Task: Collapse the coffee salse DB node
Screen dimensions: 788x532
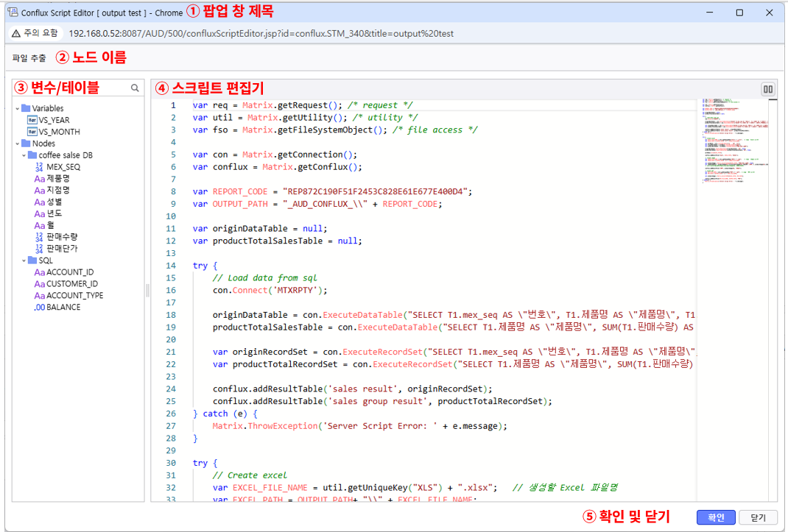Action: (24, 156)
